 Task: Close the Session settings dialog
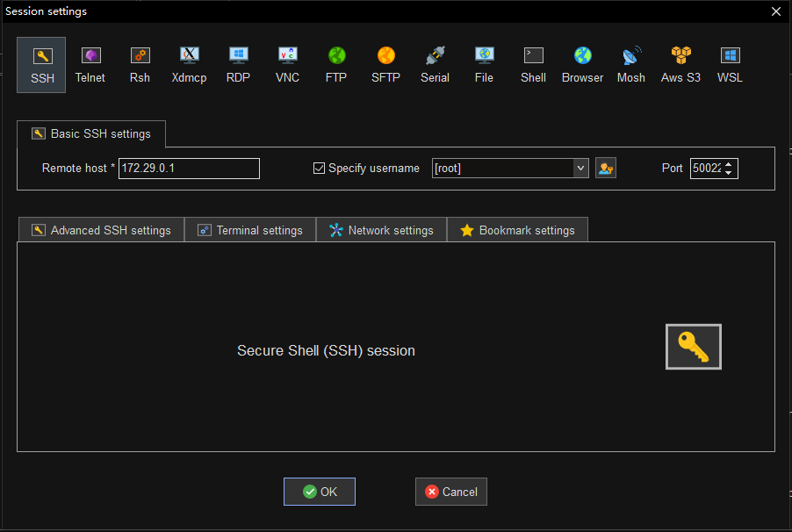[776, 11]
